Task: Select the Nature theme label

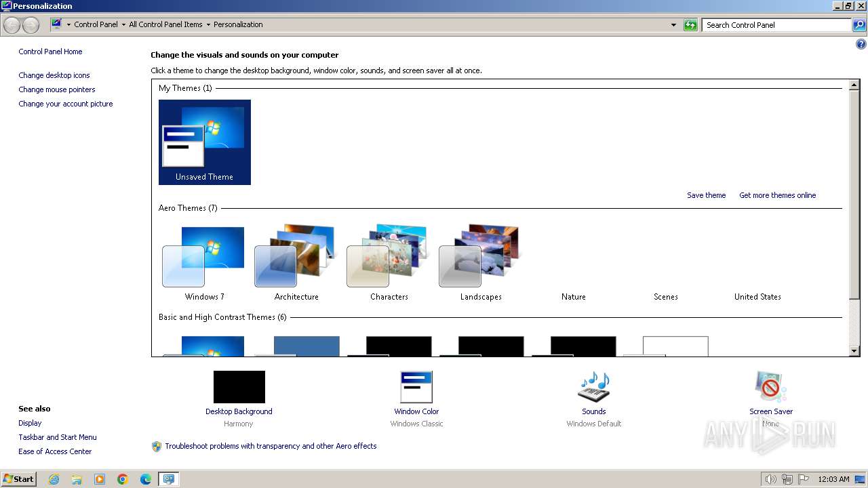Action: pyautogui.click(x=573, y=297)
